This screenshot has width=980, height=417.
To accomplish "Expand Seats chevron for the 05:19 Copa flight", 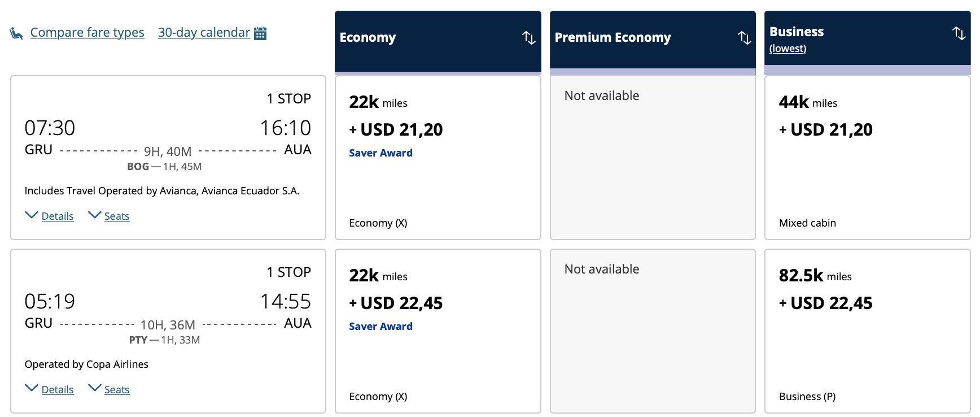I will [x=95, y=389].
